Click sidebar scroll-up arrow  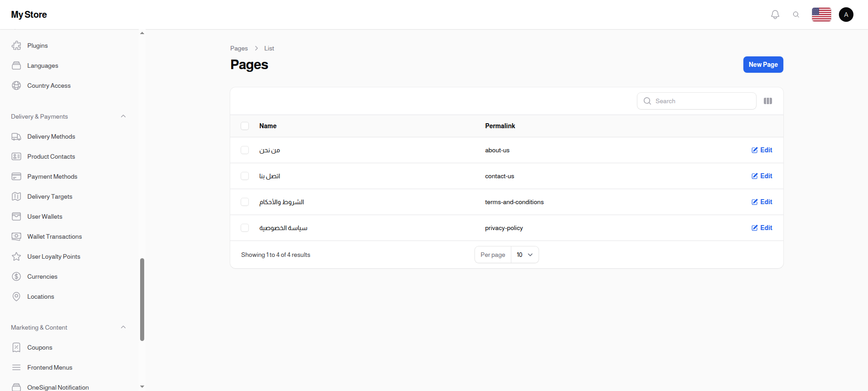point(142,33)
